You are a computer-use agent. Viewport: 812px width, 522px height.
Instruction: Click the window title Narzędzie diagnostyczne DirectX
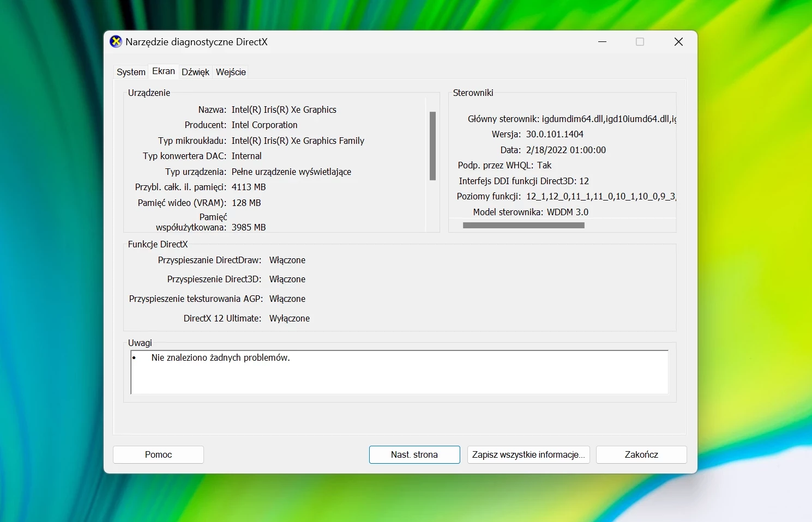pyautogui.click(x=196, y=42)
